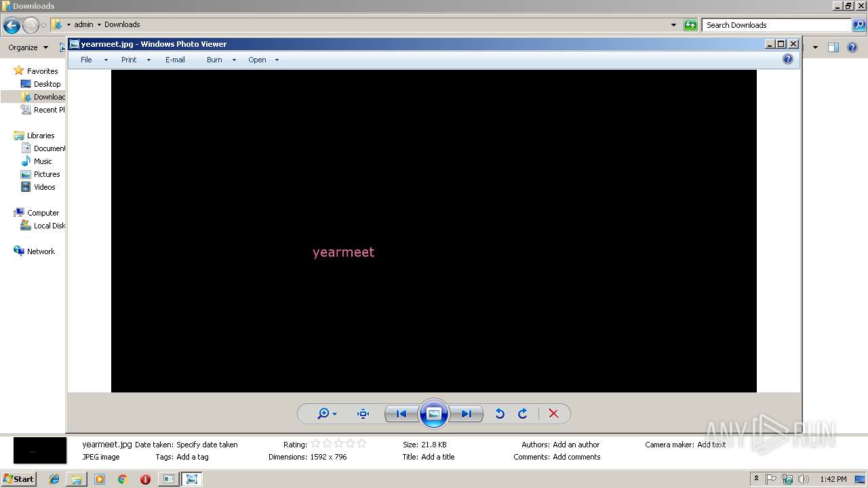Screen dimensions: 868x488
Task: Click the search magnifier icon in Explorer
Action: point(859,25)
